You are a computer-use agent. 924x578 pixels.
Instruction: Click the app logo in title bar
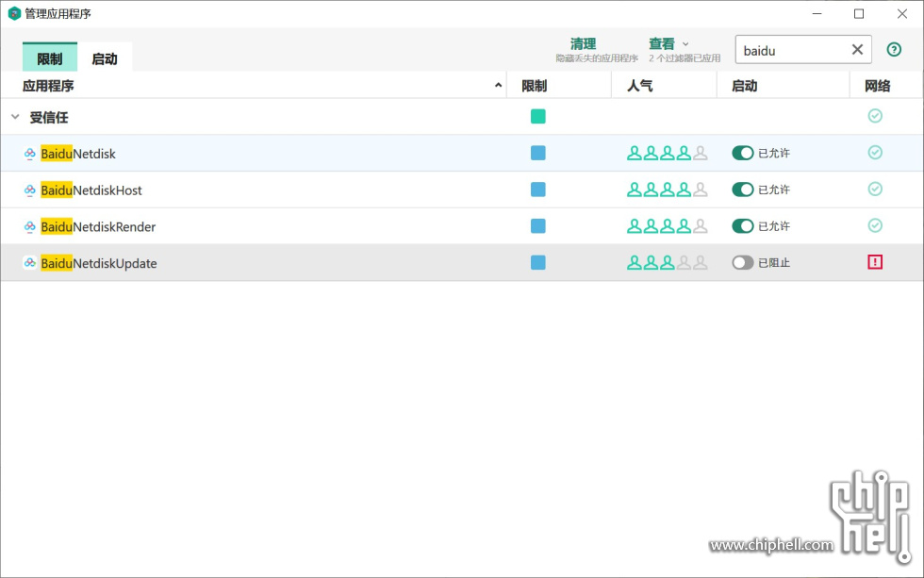pos(14,13)
